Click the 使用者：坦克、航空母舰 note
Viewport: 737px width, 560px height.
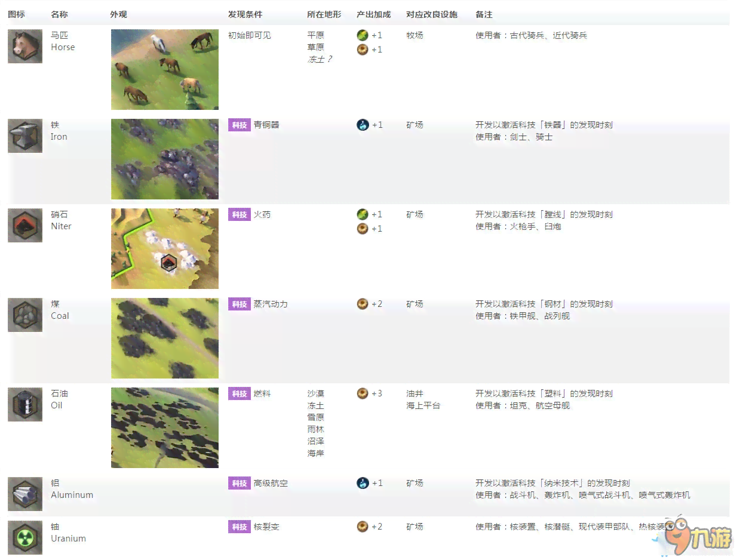pyautogui.click(x=523, y=405)
